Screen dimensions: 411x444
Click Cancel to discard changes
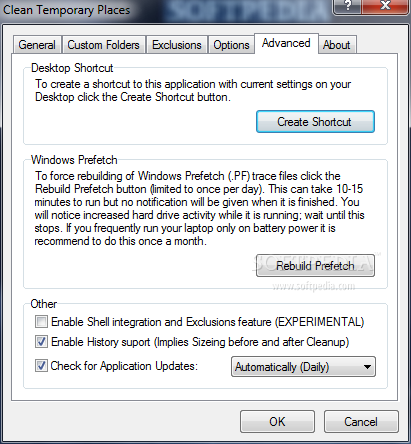tap(361, 422)
